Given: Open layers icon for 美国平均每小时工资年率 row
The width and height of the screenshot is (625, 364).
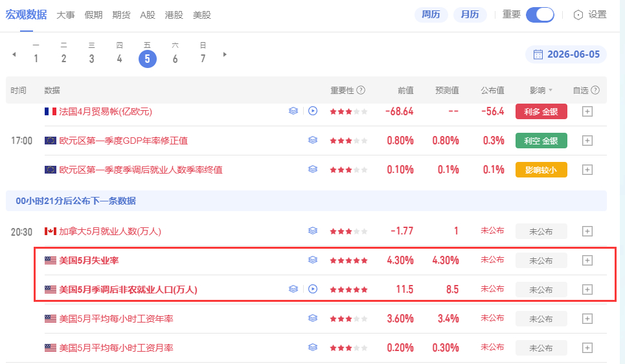Looking at the screenshot, I should (x=313, y=318).
